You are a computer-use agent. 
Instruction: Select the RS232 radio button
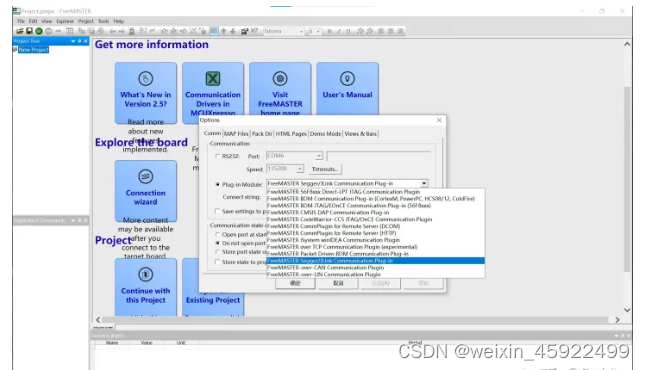click(217, 156)
